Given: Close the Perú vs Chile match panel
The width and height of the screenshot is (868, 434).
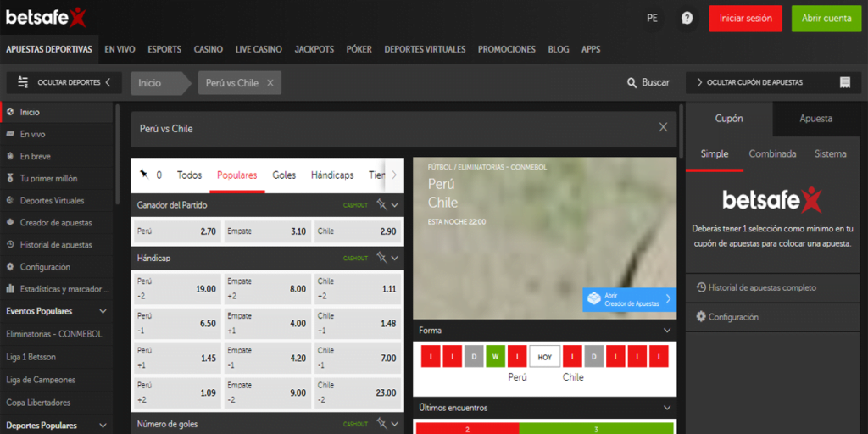Looking at the screenshot, I should pyautogui.click(x=663, y=127).
